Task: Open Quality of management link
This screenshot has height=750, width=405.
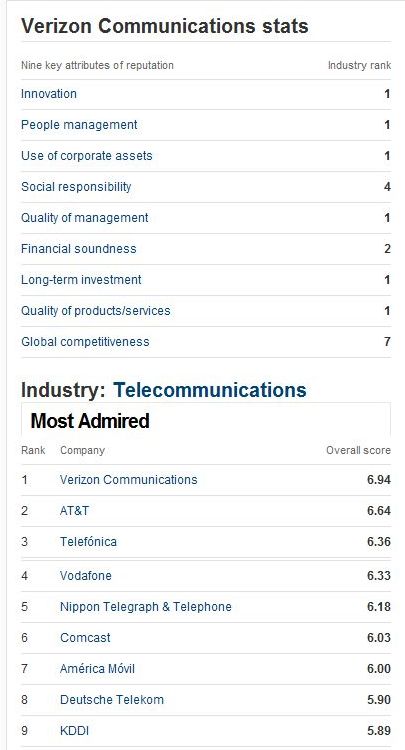Action: pos(85,218)
